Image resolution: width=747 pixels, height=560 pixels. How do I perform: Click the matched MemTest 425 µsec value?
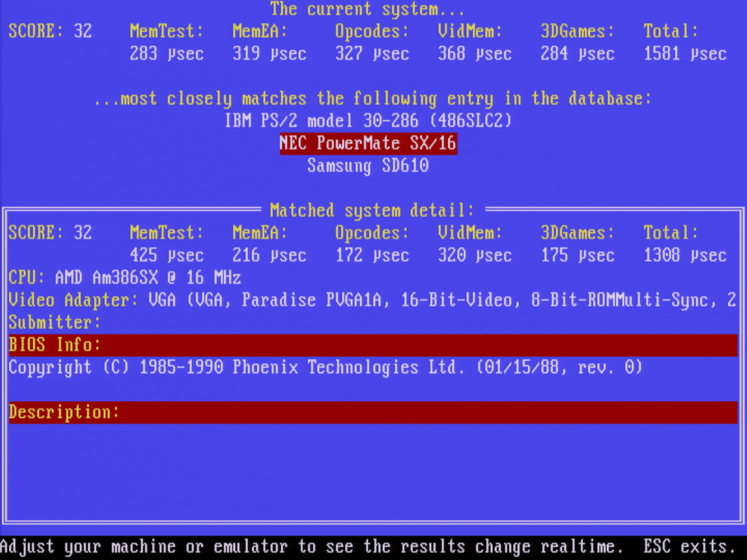click(x=166, y=255)
